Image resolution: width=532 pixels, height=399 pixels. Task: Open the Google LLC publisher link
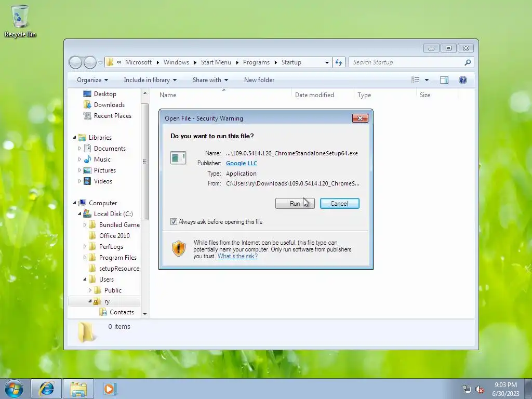[x=242, y=163]
